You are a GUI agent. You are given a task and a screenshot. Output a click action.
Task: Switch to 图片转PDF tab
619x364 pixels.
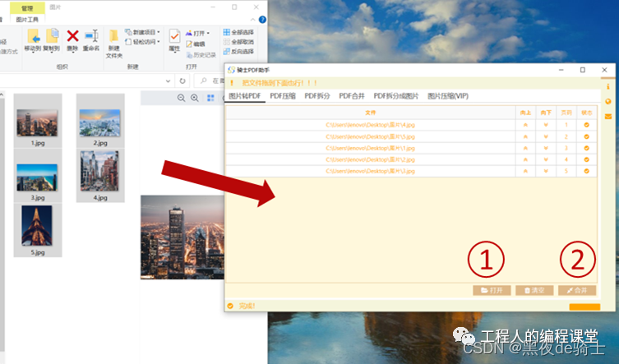point(245,96)
